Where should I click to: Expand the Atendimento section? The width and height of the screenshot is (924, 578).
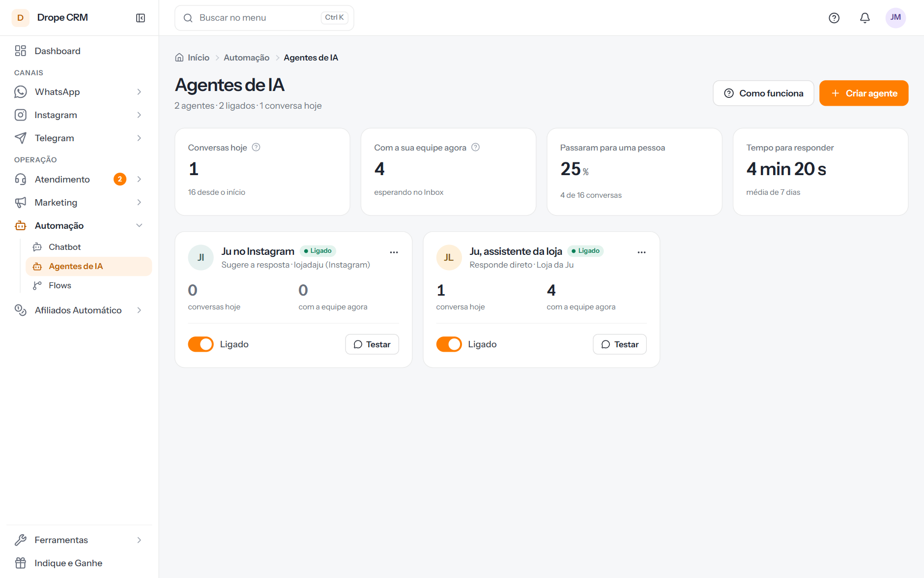[x=139, y=179]
